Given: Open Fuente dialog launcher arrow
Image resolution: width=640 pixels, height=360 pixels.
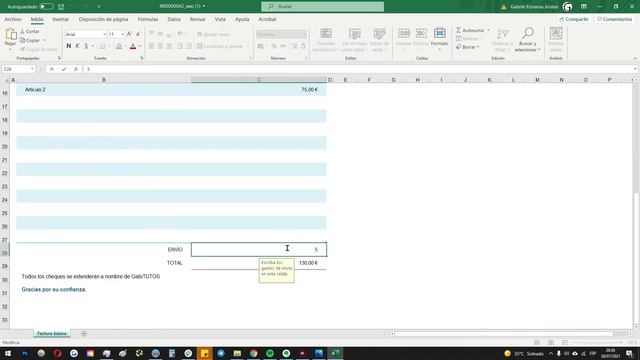Looking at the screenshot, I should [x=142, y=58].
